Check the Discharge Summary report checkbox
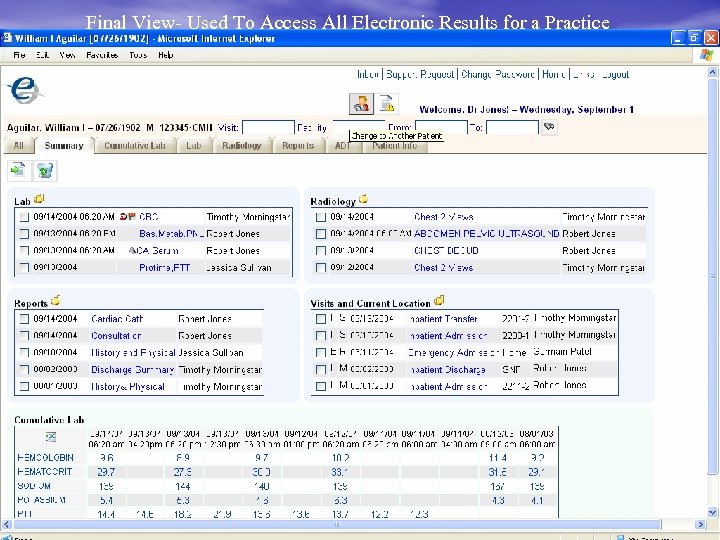The image size is (720, 540). [x=24, y=369]
